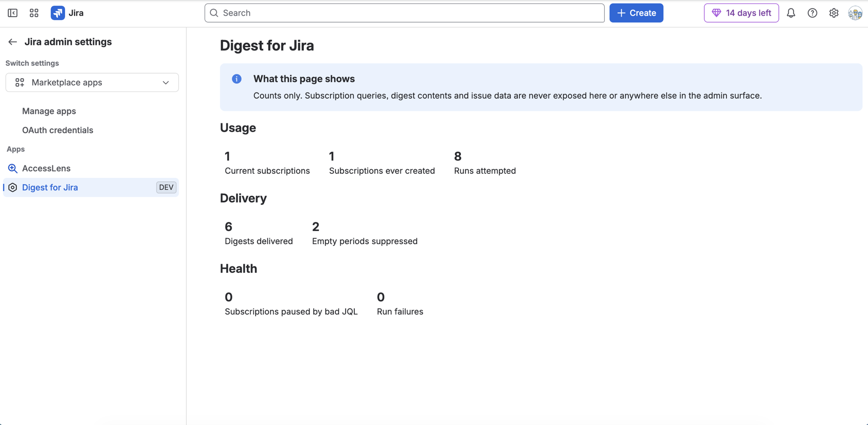The image size is (868, 425).
Task: Click the Usage section heading
Action: [238, 127]
